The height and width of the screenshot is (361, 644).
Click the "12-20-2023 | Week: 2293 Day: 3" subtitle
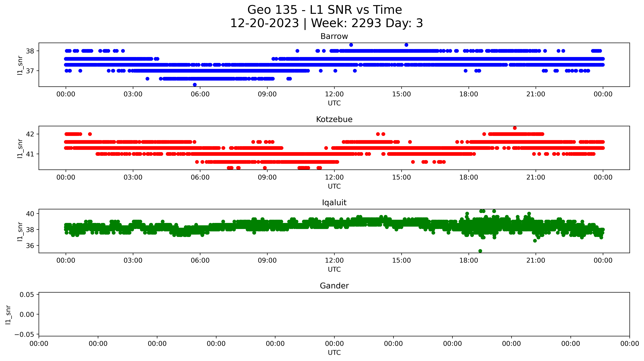click(x=327, y=23)
